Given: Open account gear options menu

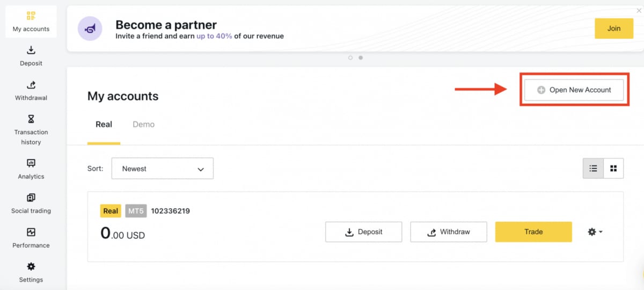Looking at the screenshot, I should pyautogui.click(x=595, y=232).
